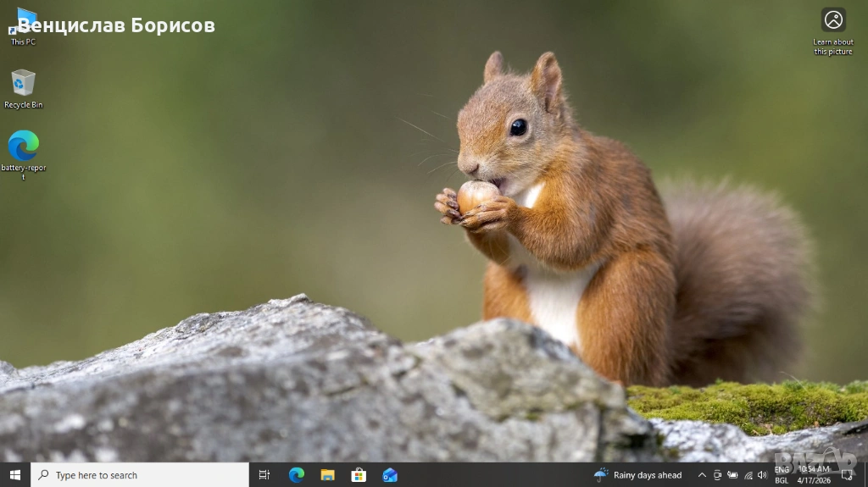868x487 pixels.
Task: Launch Outlook from the taskbar
Action: tap(390, 475)
